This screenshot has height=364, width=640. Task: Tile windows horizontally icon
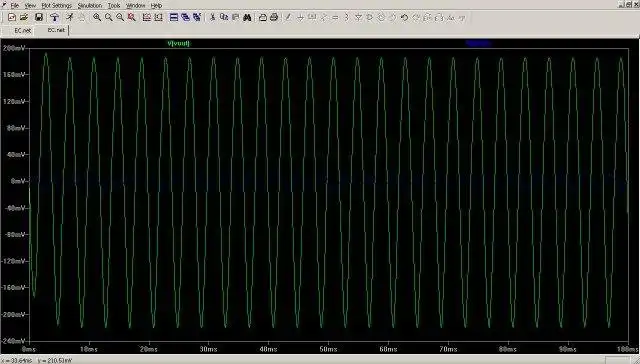[173, 17]
